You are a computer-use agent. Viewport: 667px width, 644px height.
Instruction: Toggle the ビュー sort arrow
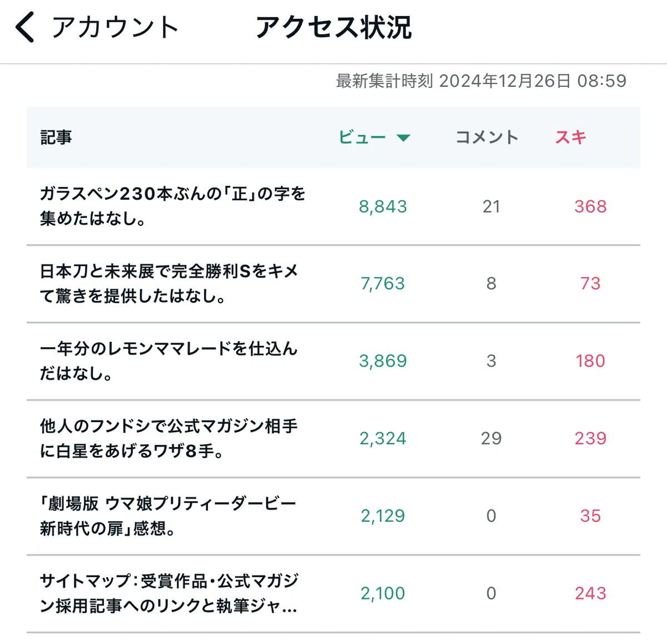coord(404,138)
